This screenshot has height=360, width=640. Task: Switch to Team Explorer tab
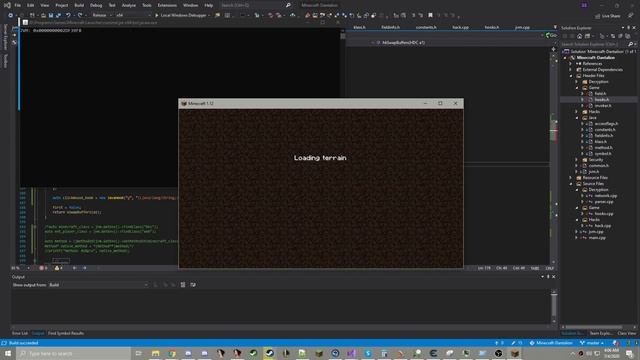pyautogui.click(x=600, y=333)
